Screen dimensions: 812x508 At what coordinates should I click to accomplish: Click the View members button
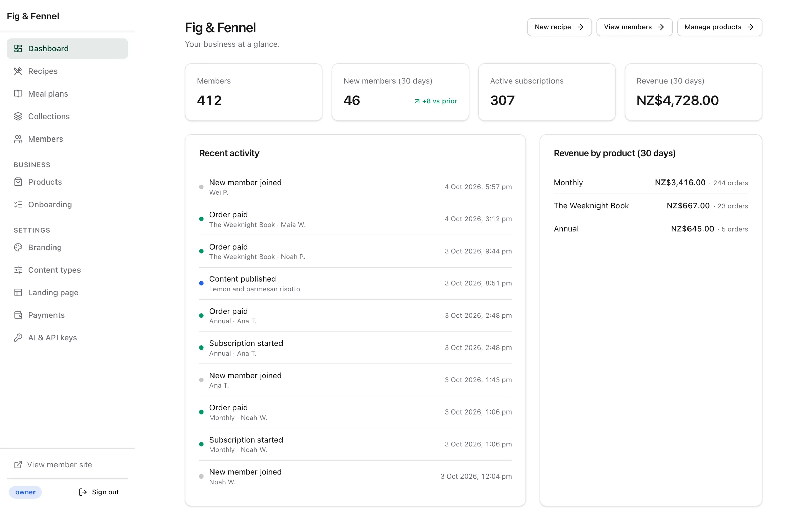[x=634, y=27]
